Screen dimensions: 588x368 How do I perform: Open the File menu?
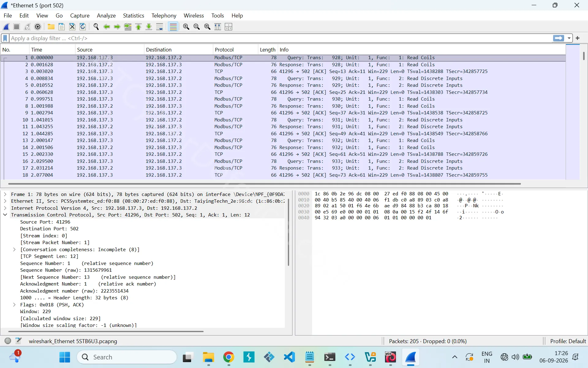(8, 16)
